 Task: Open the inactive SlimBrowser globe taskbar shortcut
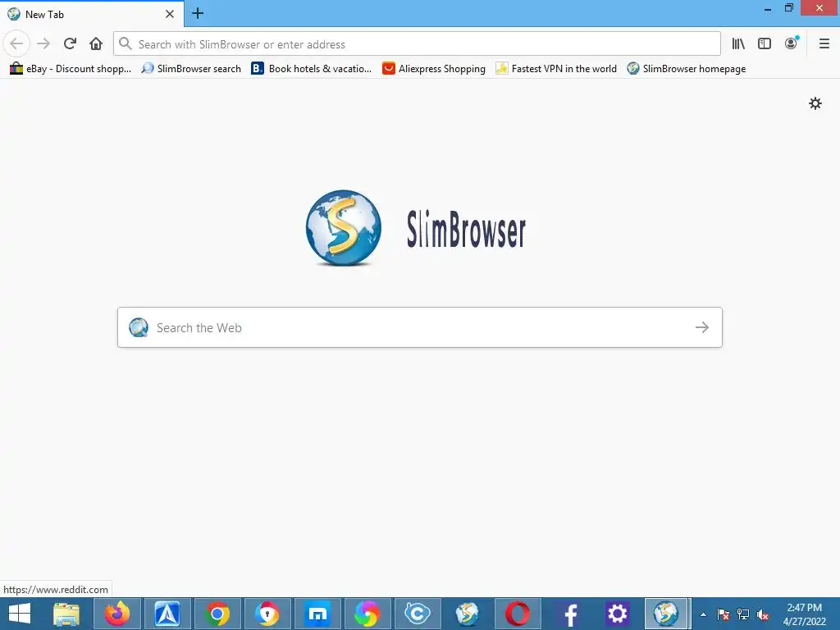468,614
